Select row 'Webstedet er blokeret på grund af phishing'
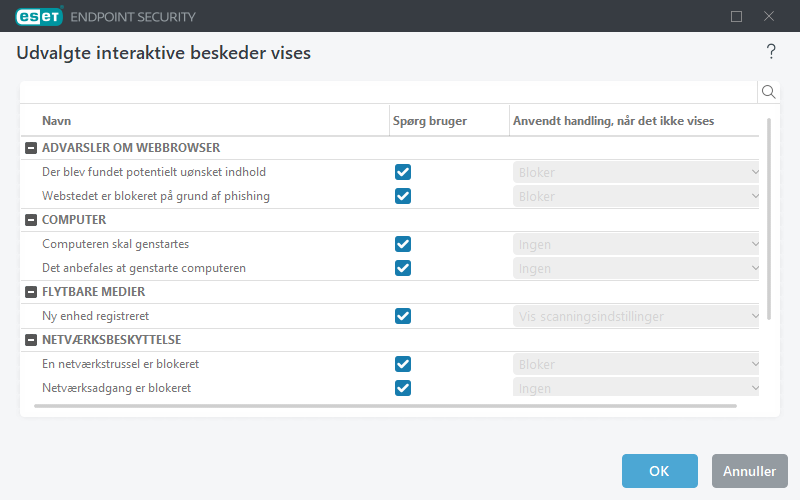This screenshot has width=800, height=500. coord(390,196)
